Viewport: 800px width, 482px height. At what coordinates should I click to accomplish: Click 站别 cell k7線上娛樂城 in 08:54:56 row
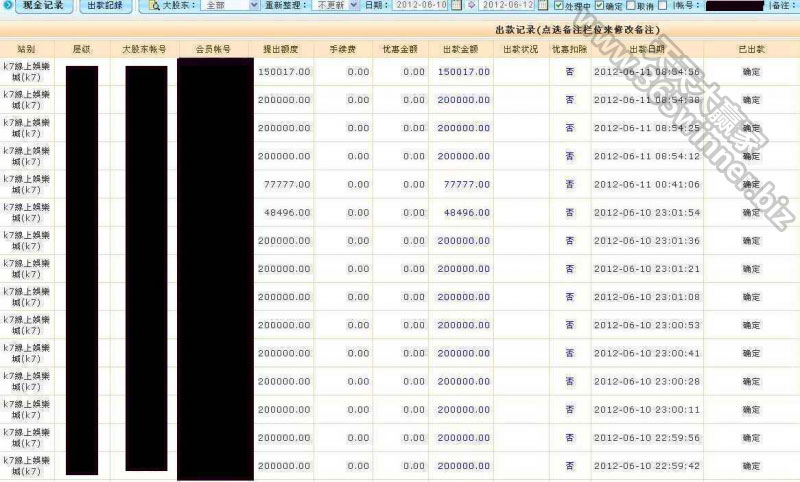coord(27,72)
